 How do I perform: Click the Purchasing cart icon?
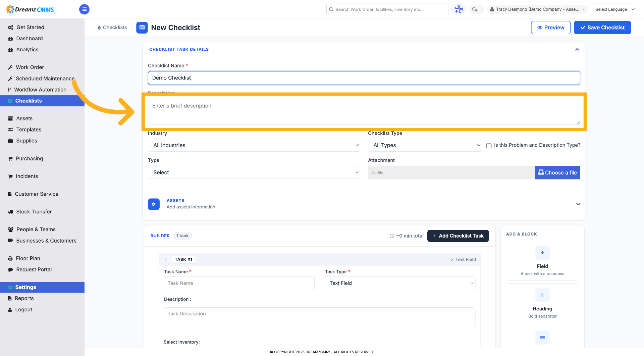coord(10,159)
